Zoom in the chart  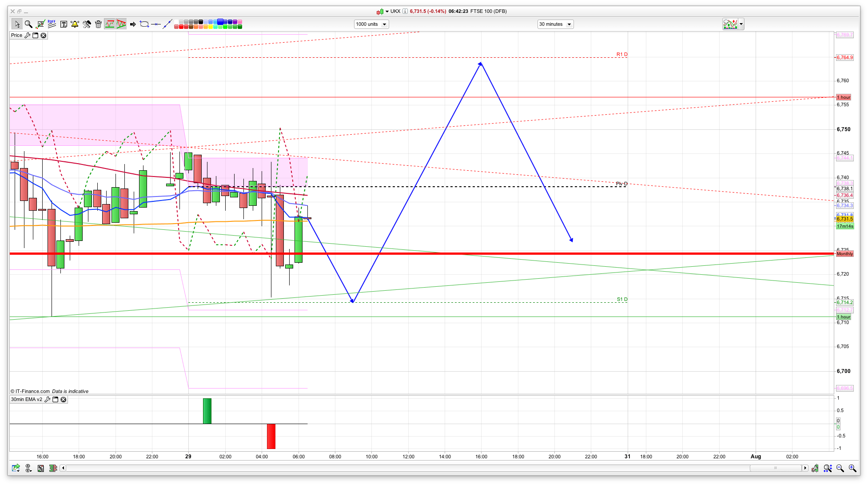852,468
